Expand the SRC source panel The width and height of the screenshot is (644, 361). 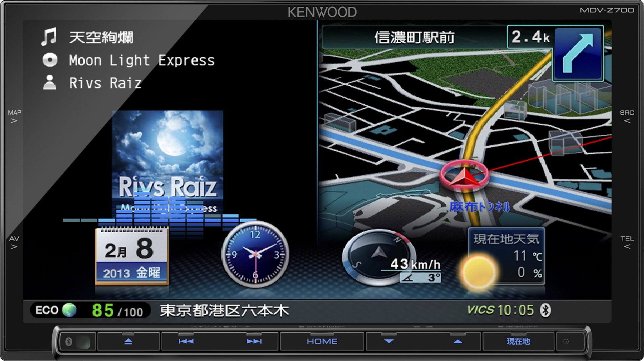coord(627,116)
